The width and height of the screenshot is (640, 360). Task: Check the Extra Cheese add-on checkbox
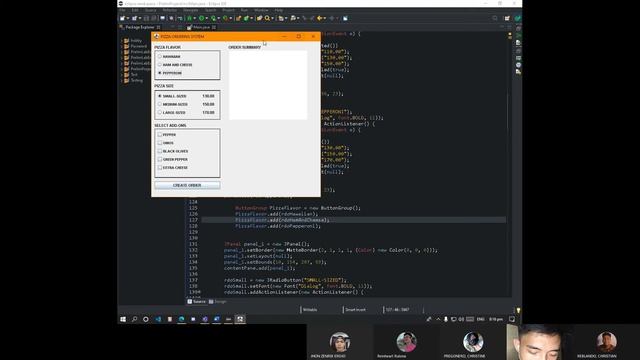click(x=160, y=167)
